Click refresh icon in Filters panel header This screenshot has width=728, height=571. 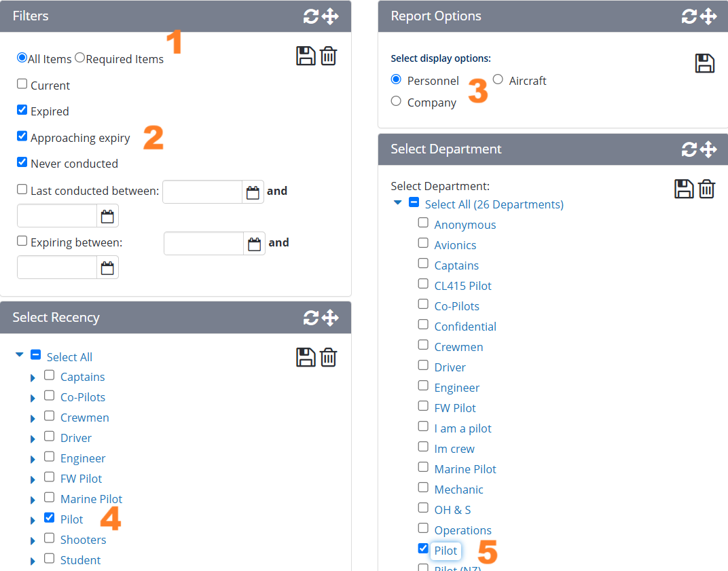click(311, 16)
